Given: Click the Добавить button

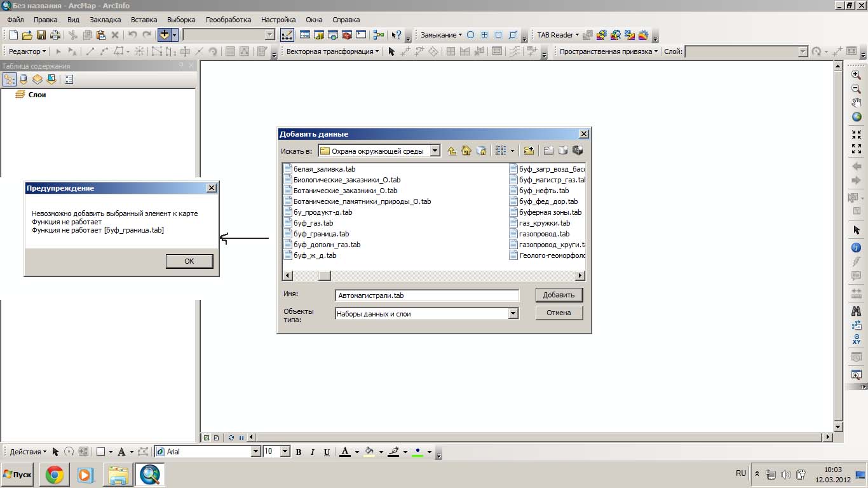Looking at the screenshot, I should click(x=559, y=295).
